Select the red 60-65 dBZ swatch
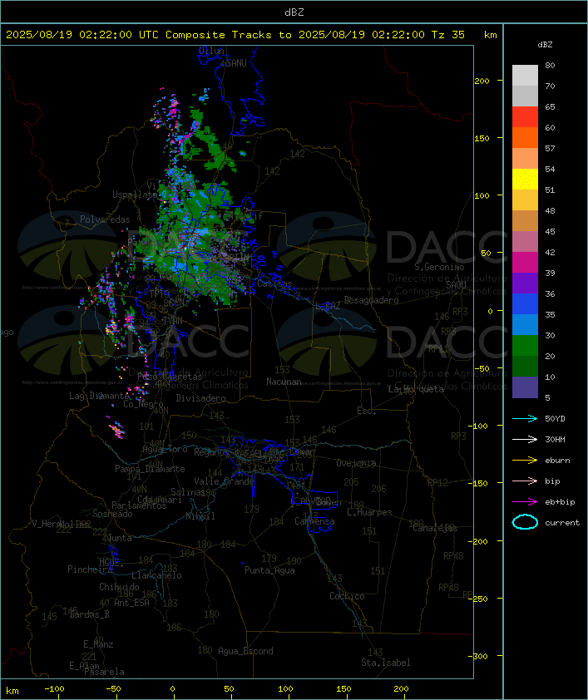588x700 pixels. 525,117
